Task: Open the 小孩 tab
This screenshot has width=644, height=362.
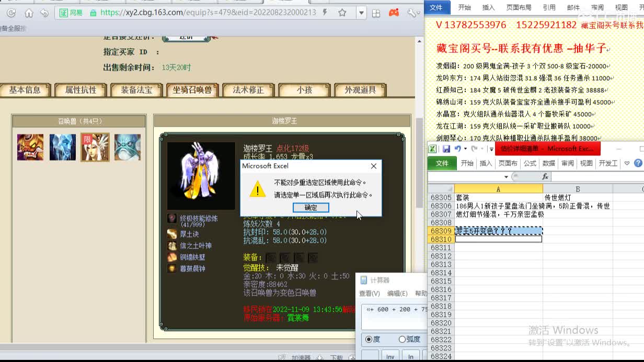Action: coord(304,90)
